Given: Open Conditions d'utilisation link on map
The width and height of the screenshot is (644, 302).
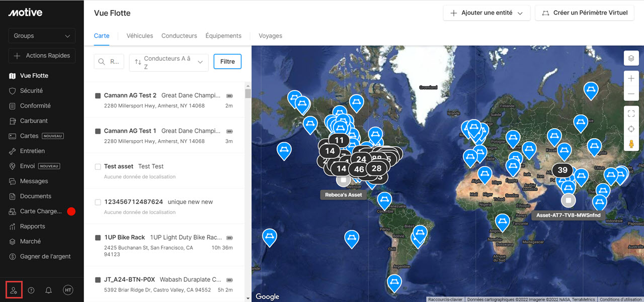Looking at the screenshot, I should pyautogui.click(x=620, y=299).
